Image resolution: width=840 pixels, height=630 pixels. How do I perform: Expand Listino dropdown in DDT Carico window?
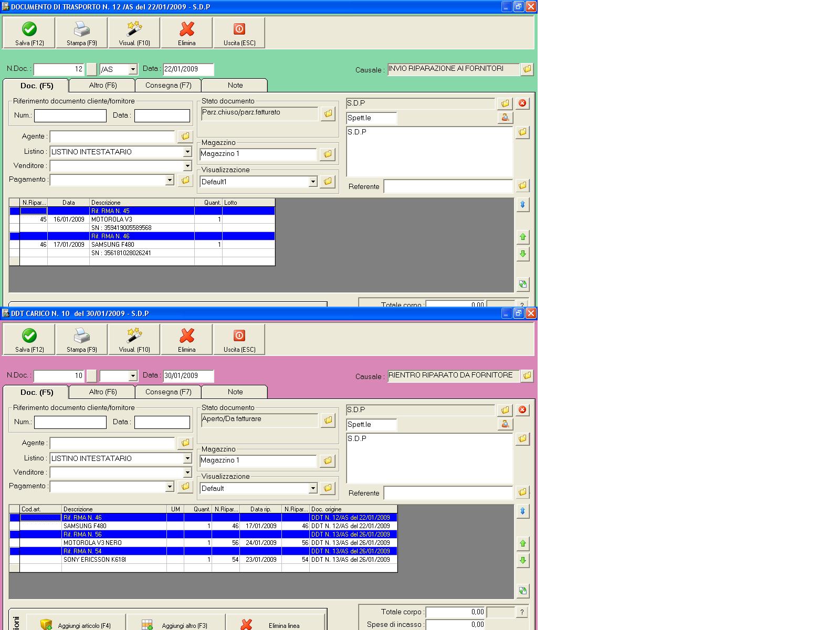pyautogui.click(x=187, y=458)
